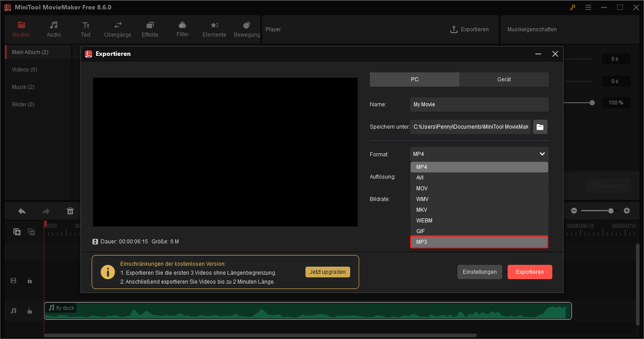The height and width of the screenshot is (339, 644).
Task: Click the Größe: 6 M text
Action: 165,242
